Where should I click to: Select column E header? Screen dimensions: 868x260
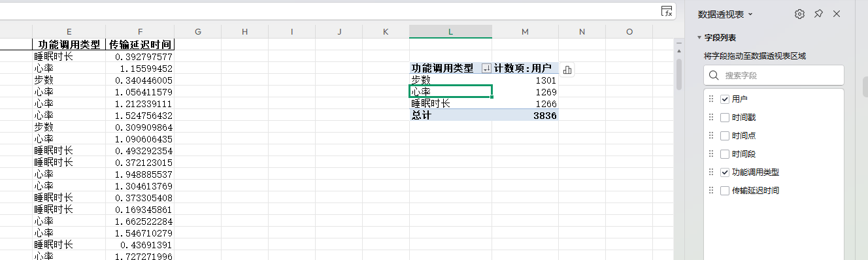pyautogui.click(x=69, y=31)
